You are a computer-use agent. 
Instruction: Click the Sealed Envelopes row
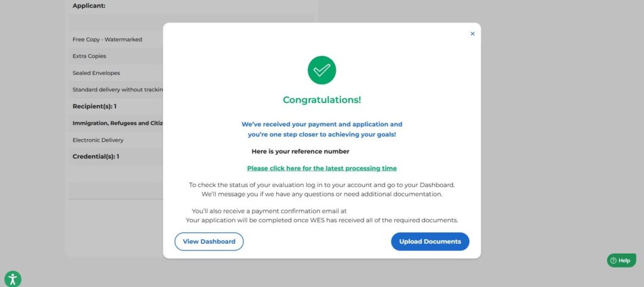pos(96,73)
